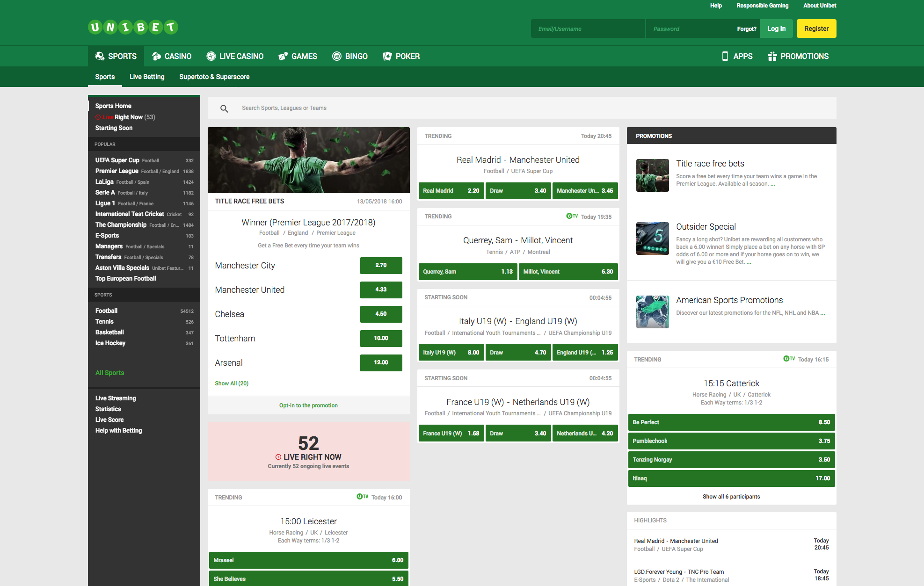
Task: Click All Sports link
Action: click(109, 373)
